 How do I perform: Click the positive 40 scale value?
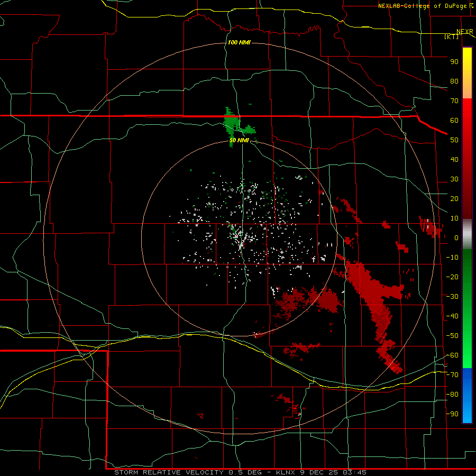tap(454, 160)
